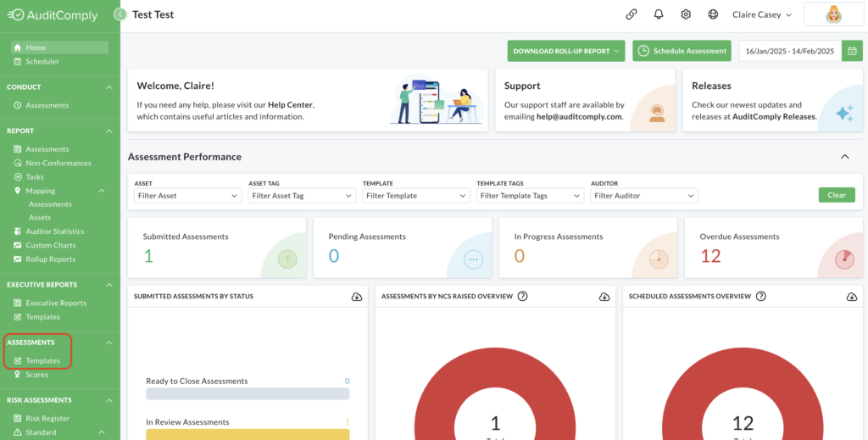The image size is (868, 440).
Task: Collapse the Standard submenu
Action: (x=102, y=432)
